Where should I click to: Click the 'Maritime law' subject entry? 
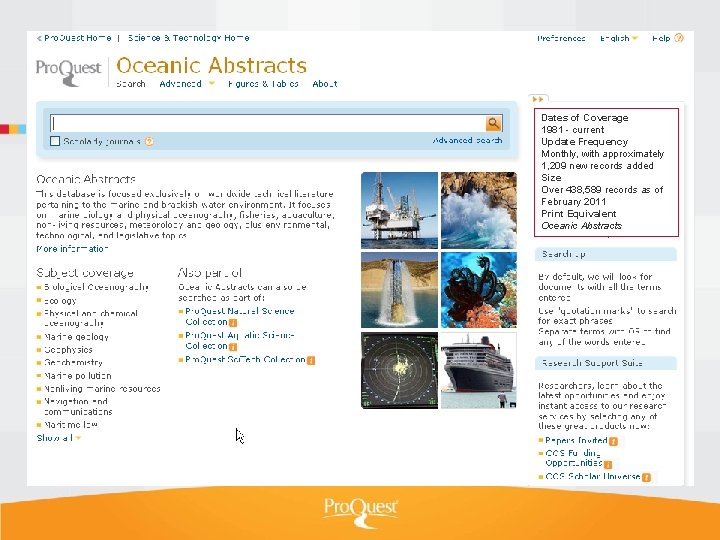click(x=71, y=424)
